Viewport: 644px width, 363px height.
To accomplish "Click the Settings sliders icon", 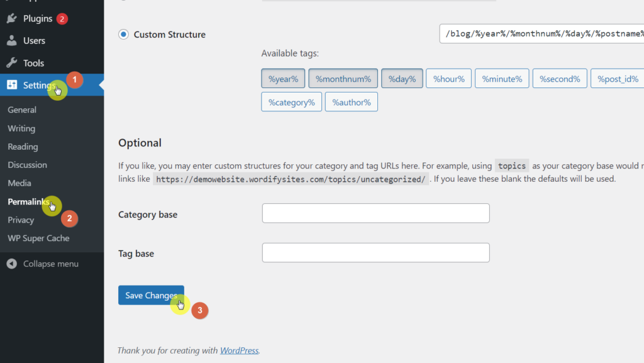I will (x=12, y=84).
